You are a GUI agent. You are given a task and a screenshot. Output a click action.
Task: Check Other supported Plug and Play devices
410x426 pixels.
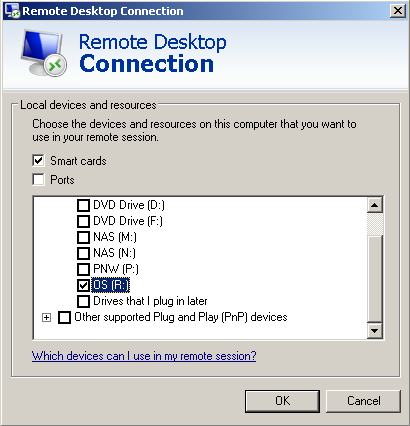click(x=64, y=317)
